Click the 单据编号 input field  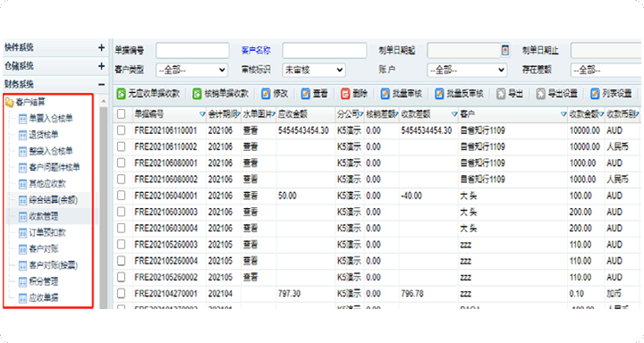click(x=192, y=50)
